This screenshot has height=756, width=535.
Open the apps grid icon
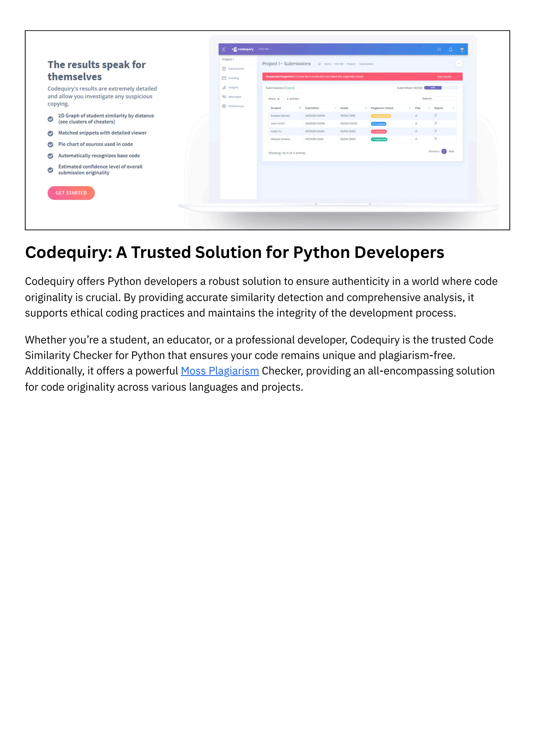point(439,49)
